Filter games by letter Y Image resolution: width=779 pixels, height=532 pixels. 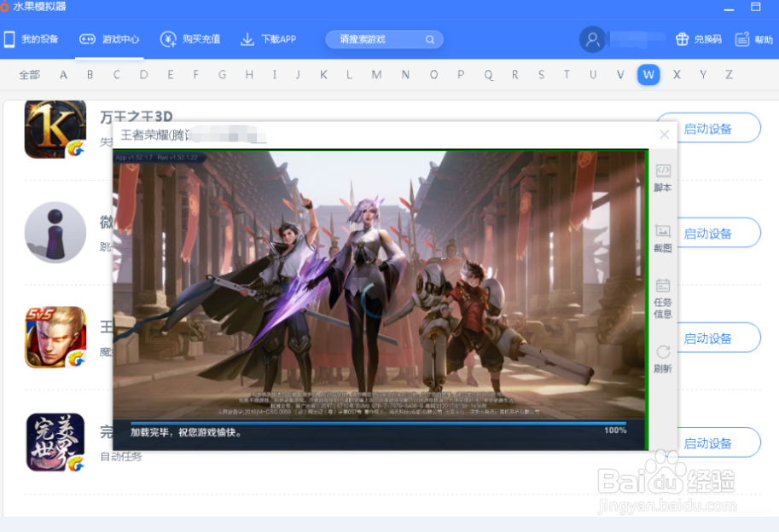[703, 75]
